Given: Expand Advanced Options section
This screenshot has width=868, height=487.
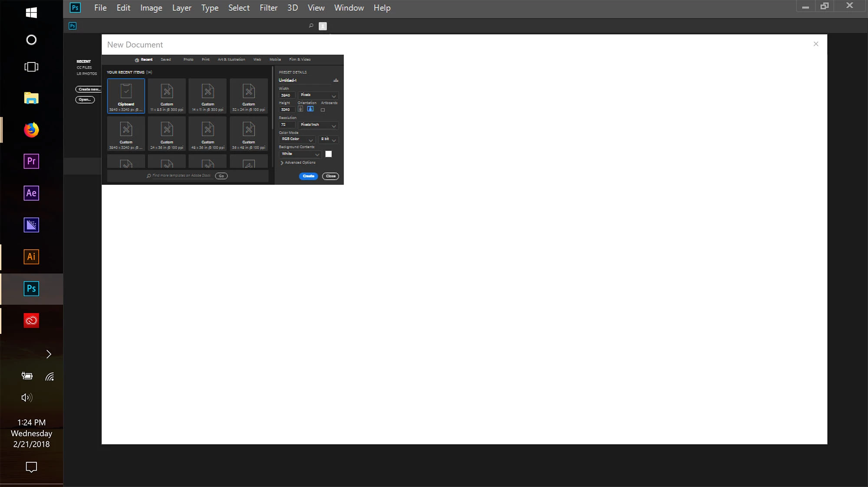Looking at the screenshot, I should 298,163.
